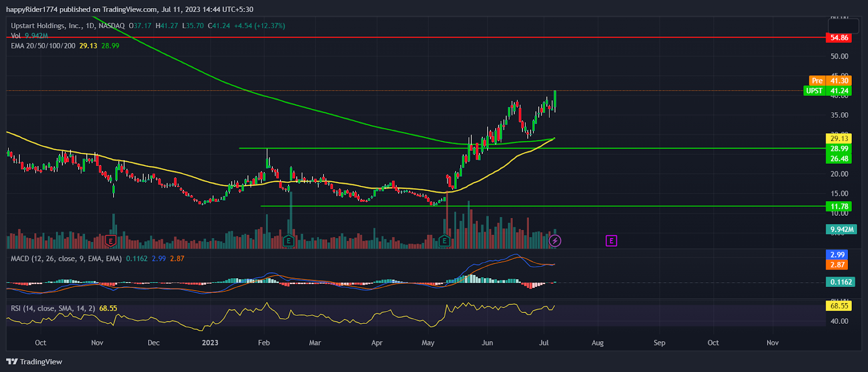This screenshot has height=372, width=868.
Task: Click the MACD (12, 26, close, 9) legend
Action: (66, 259)
